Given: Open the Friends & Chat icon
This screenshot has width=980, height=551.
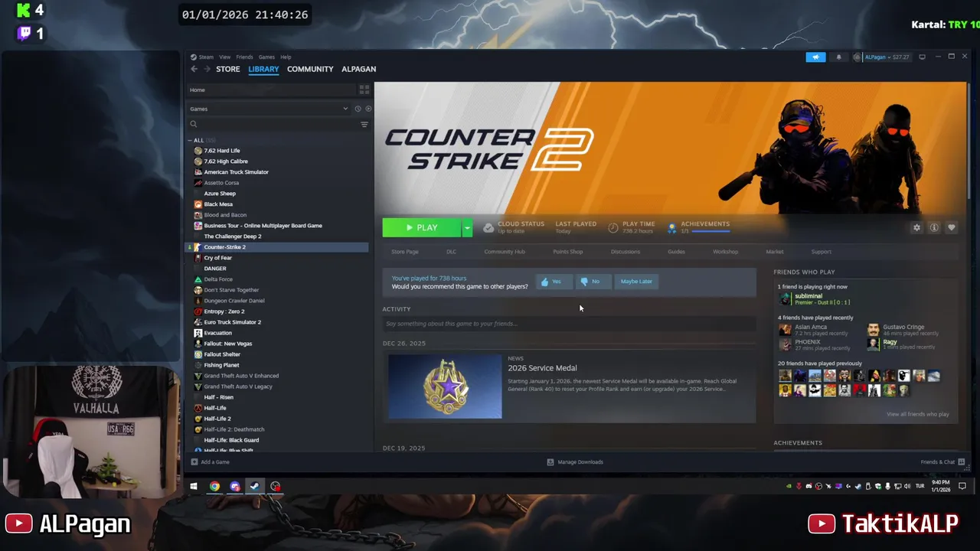Looking at the screenshot, I should point(961,462).
